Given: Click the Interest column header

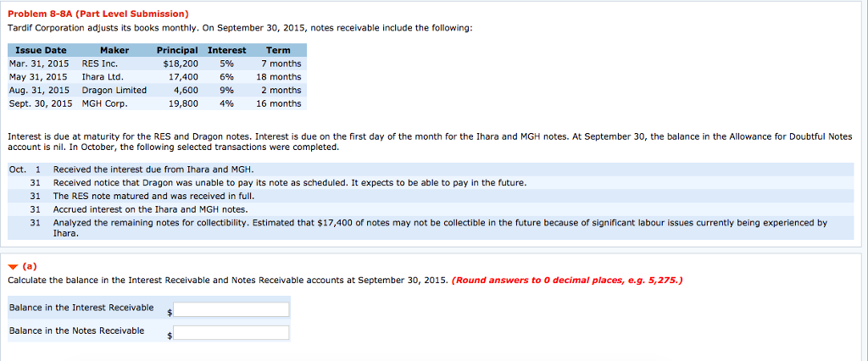Looking at the screenshot, I should coord(226,51).
